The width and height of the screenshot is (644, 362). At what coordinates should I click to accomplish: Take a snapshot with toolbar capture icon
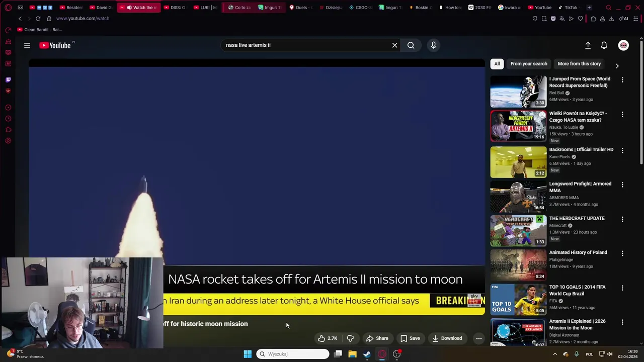click(x=544, y=19)
